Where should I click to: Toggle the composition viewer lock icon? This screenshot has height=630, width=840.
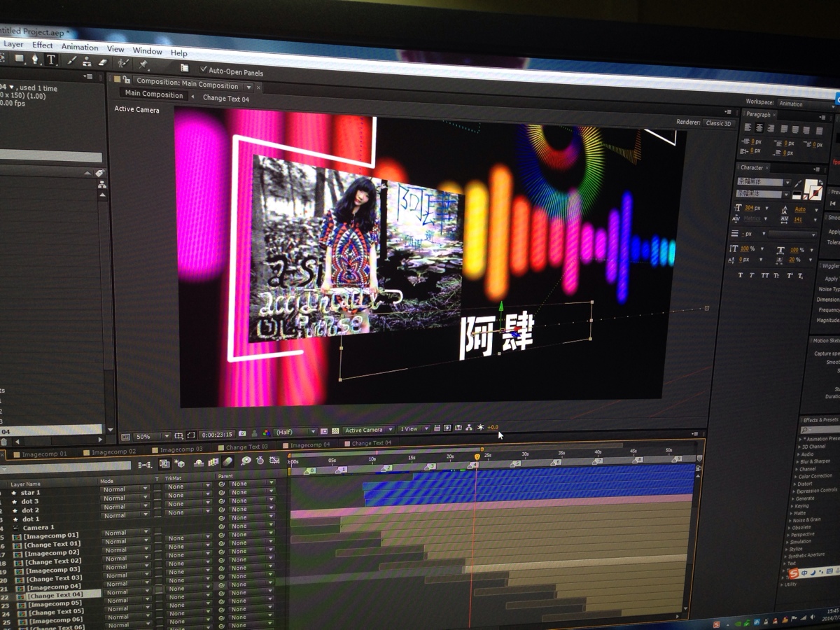(x=127, y=80)
